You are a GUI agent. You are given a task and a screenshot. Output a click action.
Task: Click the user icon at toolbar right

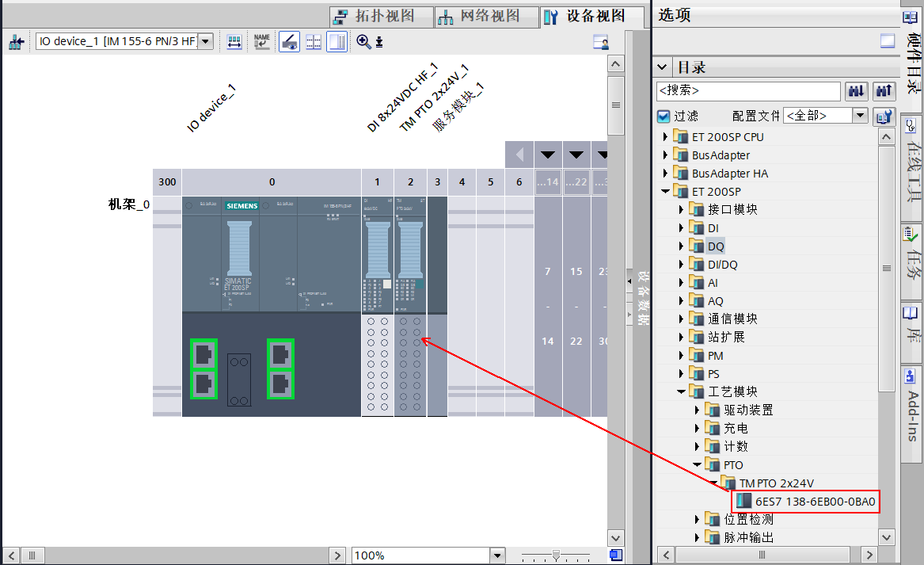point(601,43)
